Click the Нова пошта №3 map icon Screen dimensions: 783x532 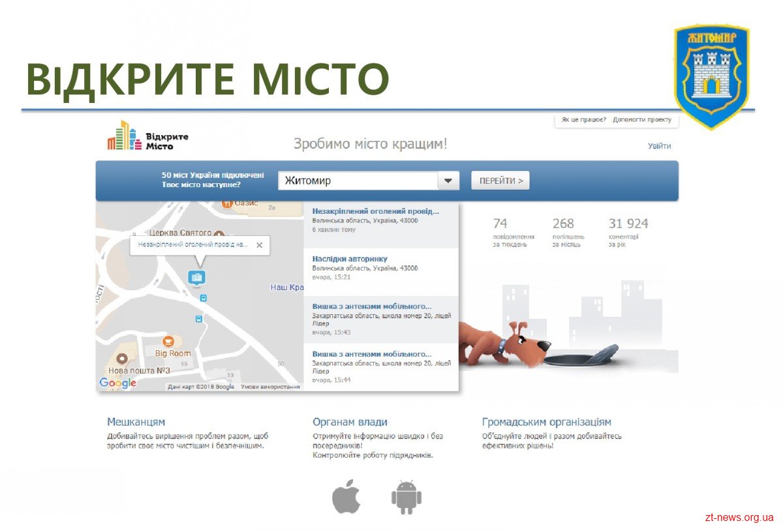point(121,358)
